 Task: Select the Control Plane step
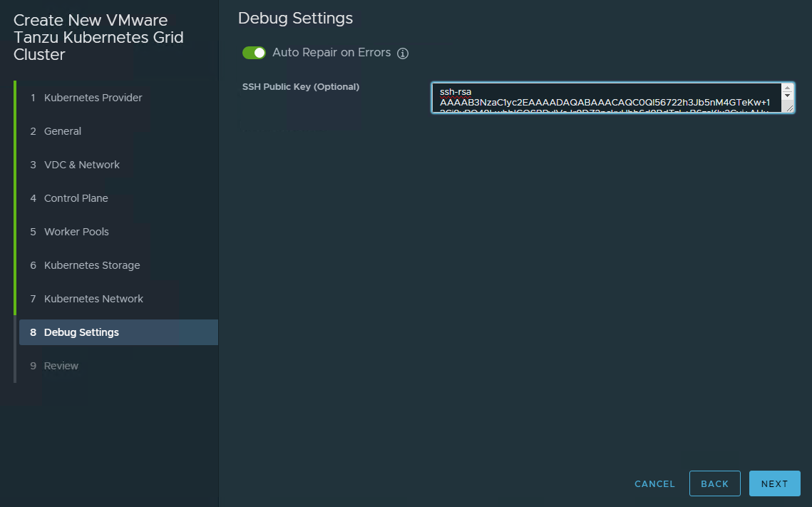76,198
